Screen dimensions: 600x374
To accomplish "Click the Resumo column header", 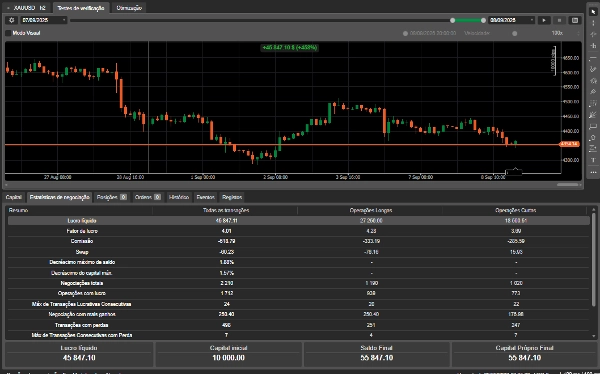I will pyautogui.click(x=18, y=210).
